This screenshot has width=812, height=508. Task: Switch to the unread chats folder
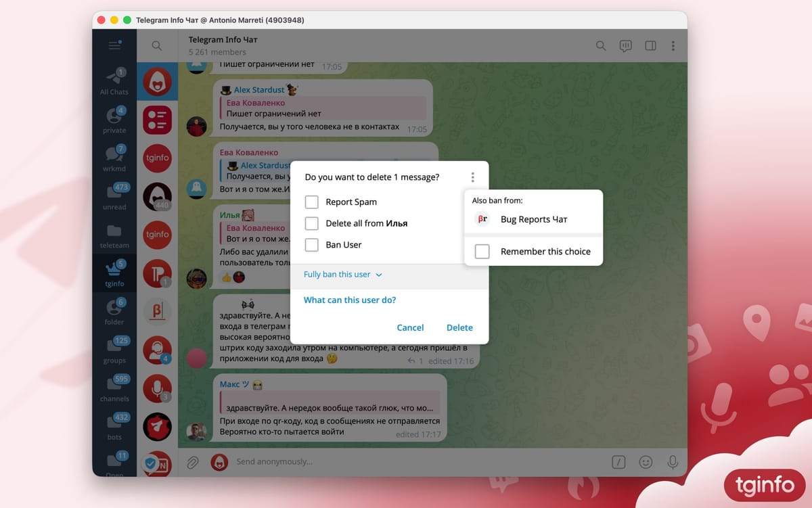[114, 192]
